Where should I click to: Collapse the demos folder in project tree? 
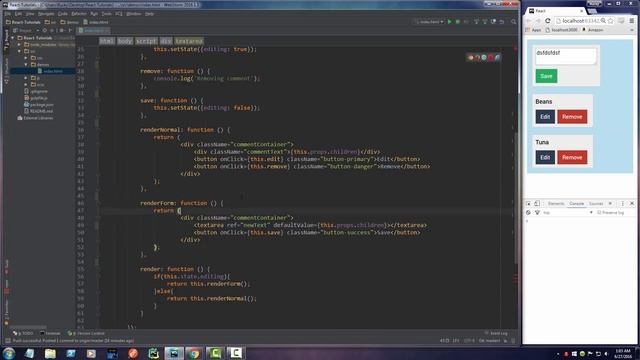26,64
